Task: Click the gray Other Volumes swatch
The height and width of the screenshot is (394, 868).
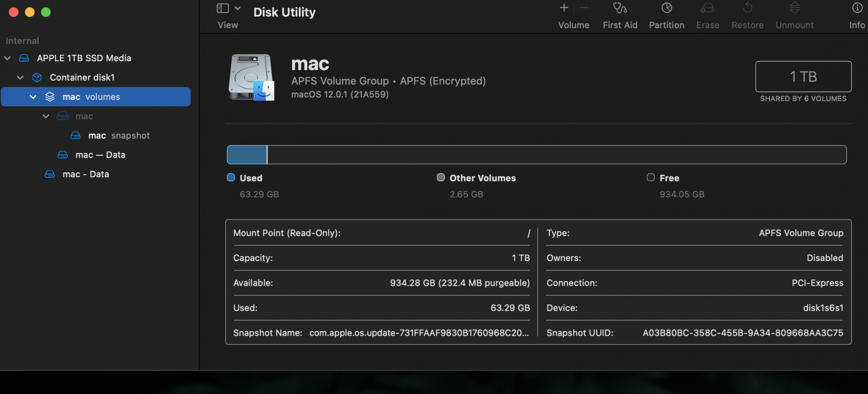Action: (441, 177)
